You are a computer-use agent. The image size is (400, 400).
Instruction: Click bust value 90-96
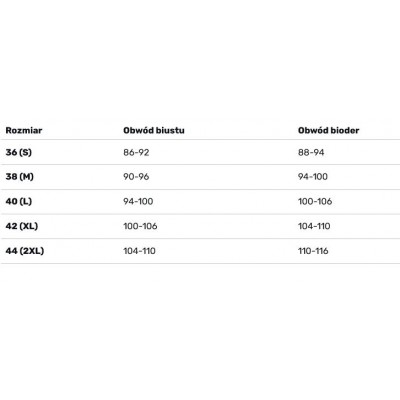click(x=136, y=177)
